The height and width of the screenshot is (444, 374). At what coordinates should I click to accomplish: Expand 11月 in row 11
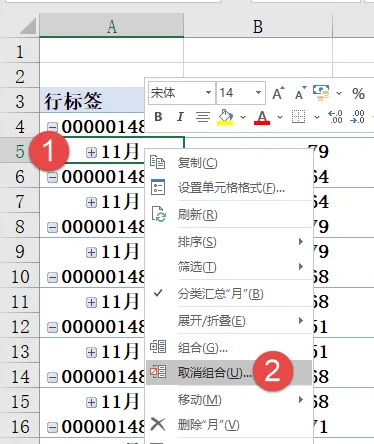(x=91, y=302)
